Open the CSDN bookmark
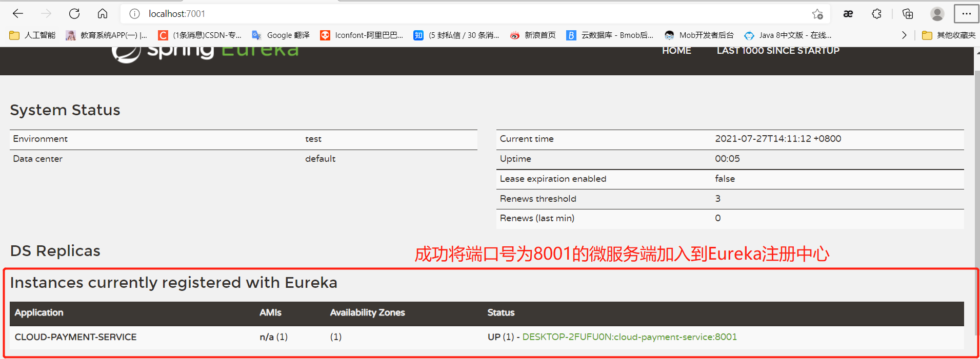The width and height of the screenshot is (980, 359). [200, 35]
